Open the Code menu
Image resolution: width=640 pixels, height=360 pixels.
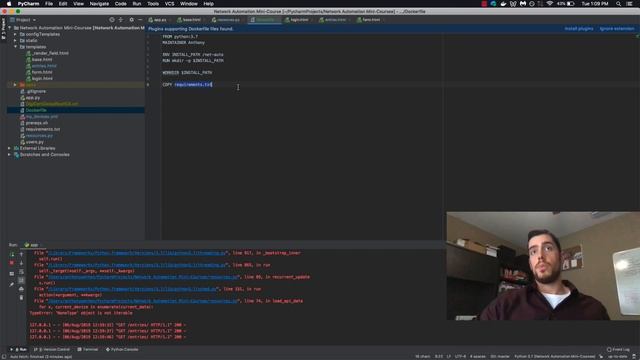pos(120,4)
